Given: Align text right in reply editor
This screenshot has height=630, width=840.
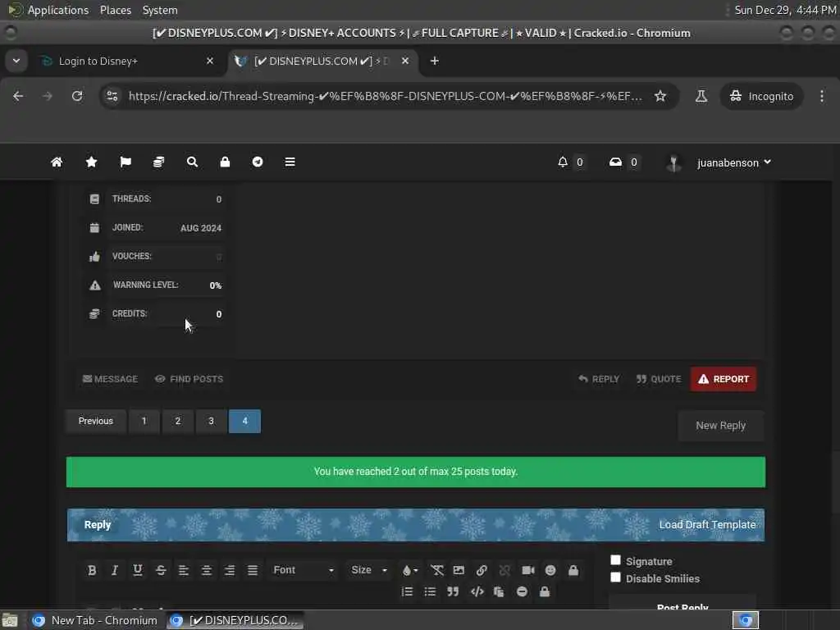Looking at the screenshot, I should tap(230, 570).
